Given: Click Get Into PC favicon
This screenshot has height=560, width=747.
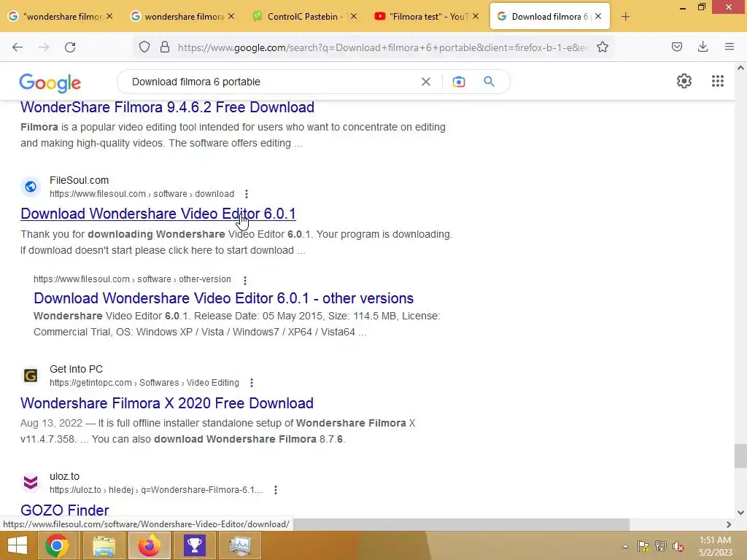Looking at the screenshot, I should tap(31, 376).
